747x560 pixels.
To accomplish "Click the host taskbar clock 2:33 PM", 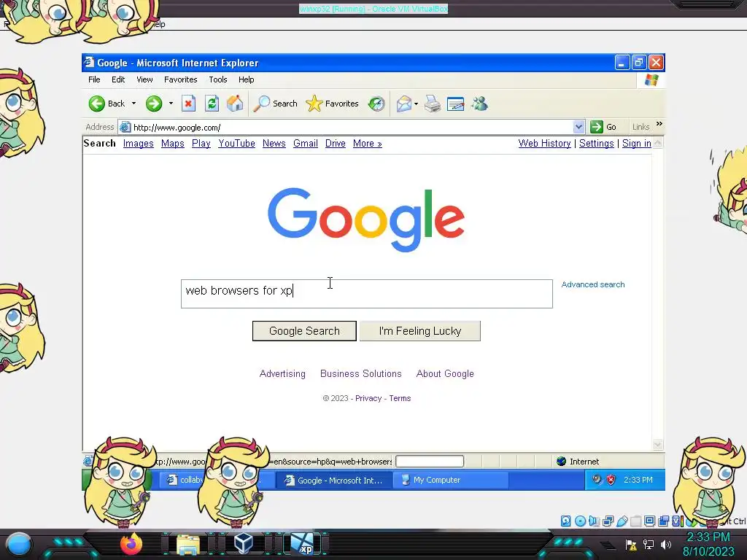I will point(708,537).
